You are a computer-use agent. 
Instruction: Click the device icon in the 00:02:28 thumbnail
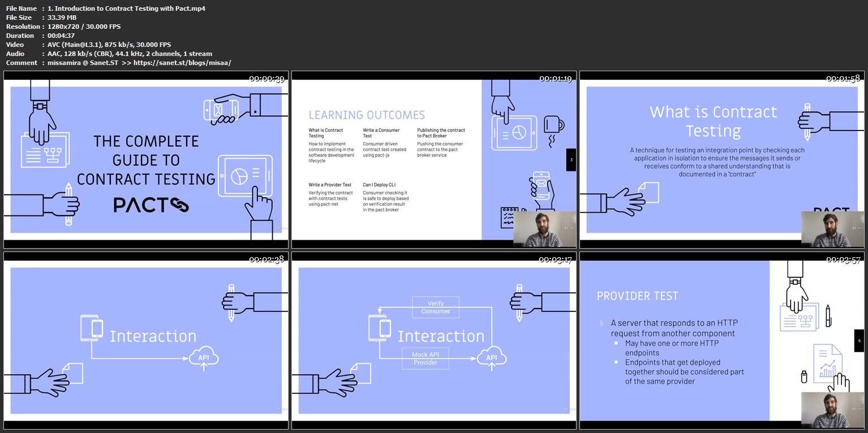click(x=92, y=327)
